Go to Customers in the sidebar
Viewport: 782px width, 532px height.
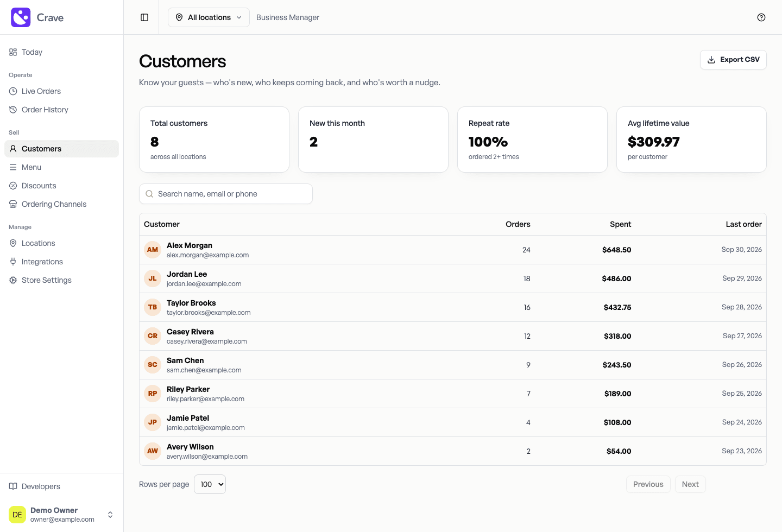(61, 149)
